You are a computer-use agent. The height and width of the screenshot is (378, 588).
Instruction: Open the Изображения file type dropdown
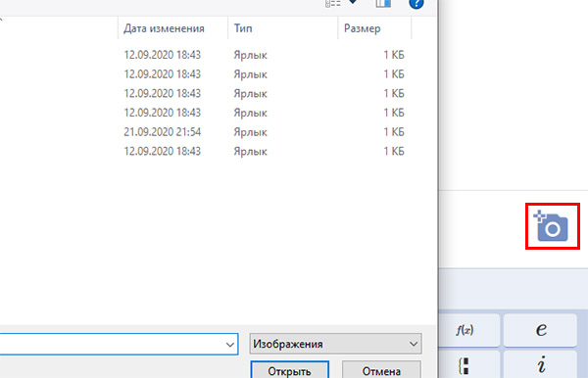(335, 344)
